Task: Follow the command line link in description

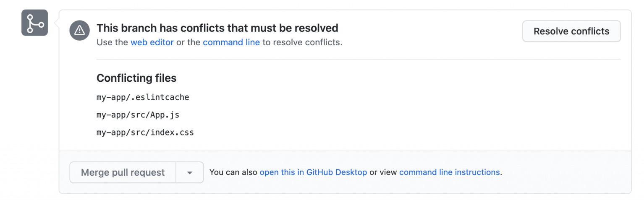Action: tap(231, 42)
